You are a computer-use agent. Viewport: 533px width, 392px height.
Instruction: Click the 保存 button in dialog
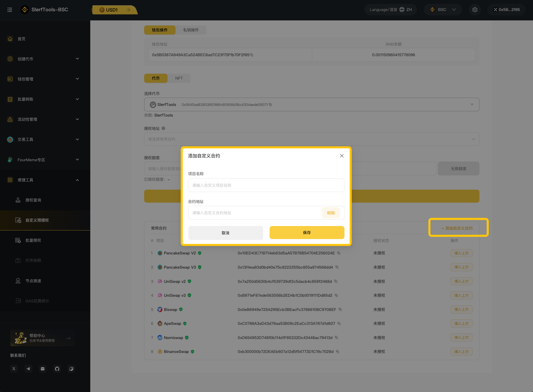pos(307,233)
